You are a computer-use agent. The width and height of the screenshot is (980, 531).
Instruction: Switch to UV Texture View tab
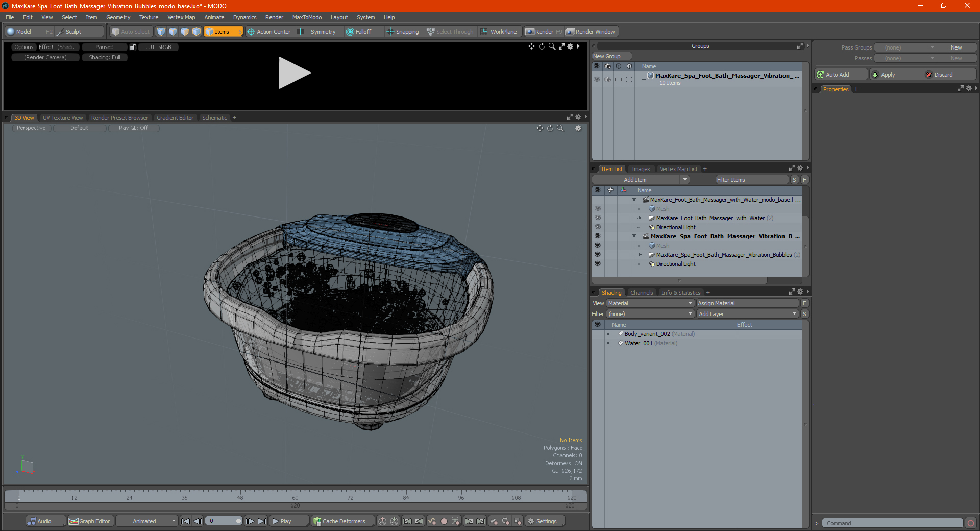click(x=63, y=118)
